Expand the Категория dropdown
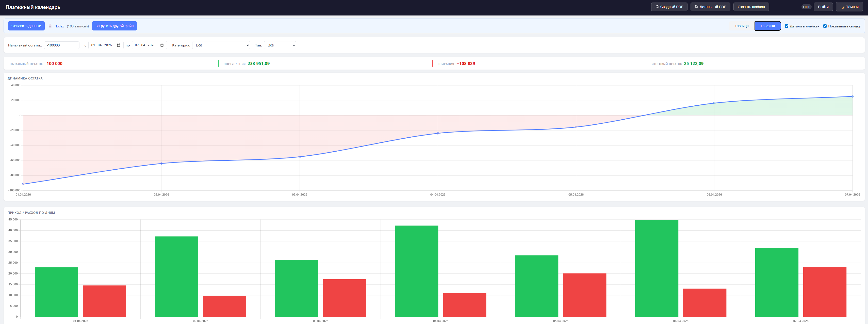This screenshot has width=868, height=324. pos(221,45)
